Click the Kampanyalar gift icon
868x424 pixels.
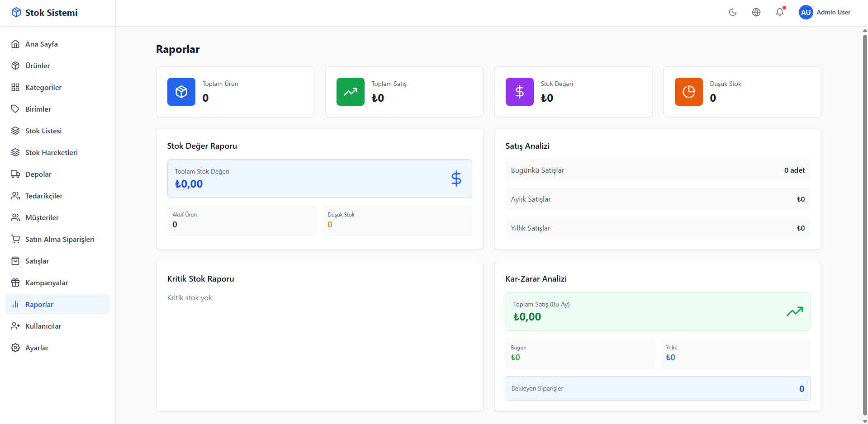tap(15, 283)
